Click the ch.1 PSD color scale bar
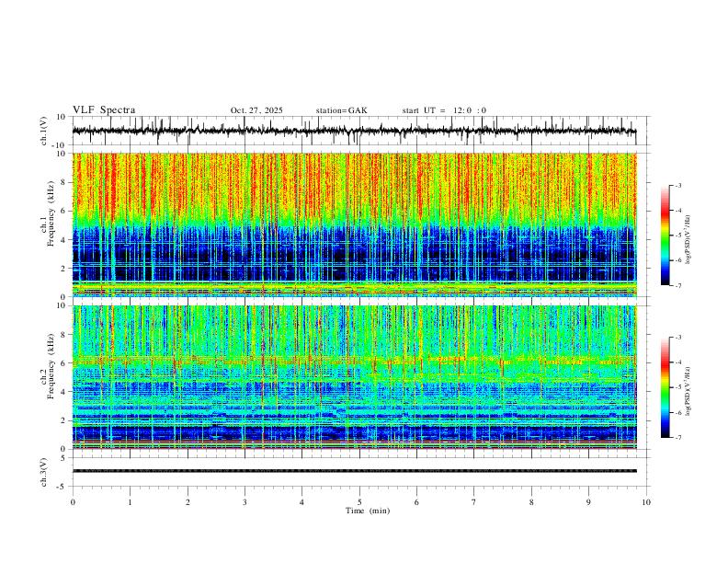The width and height of the screenshot is (728, 563). tap(665, 236)
